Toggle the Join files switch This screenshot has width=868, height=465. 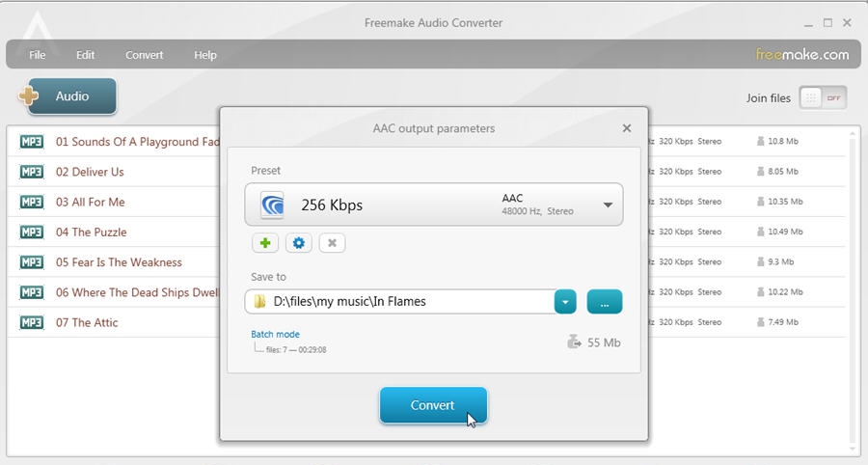click(824, 98)
